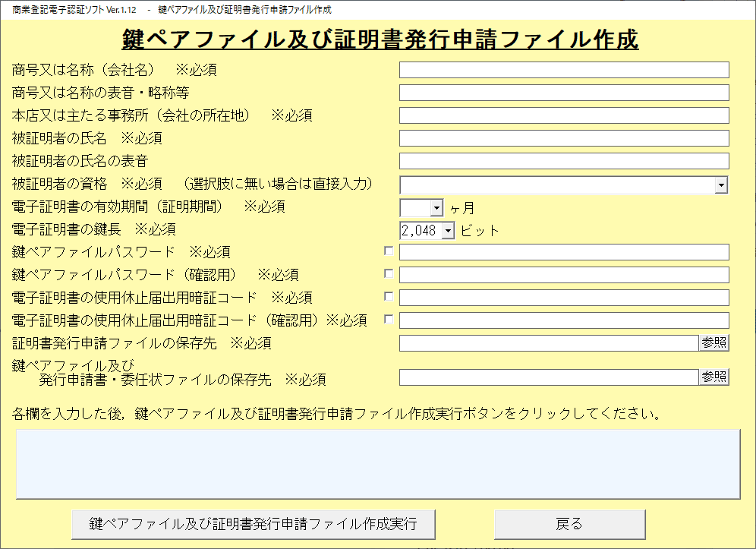Check the box for 鍵ペアファイルパスワード（確認用）
The width and height of the screenshot is (756, 549).
tap(389, 274)
